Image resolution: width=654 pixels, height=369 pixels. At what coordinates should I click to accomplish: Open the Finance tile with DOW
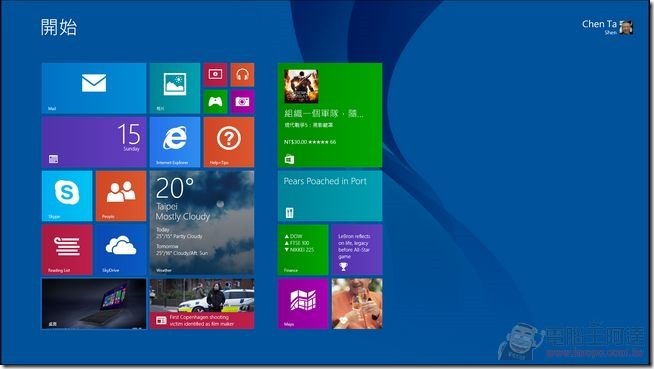[x=303, y=250]
